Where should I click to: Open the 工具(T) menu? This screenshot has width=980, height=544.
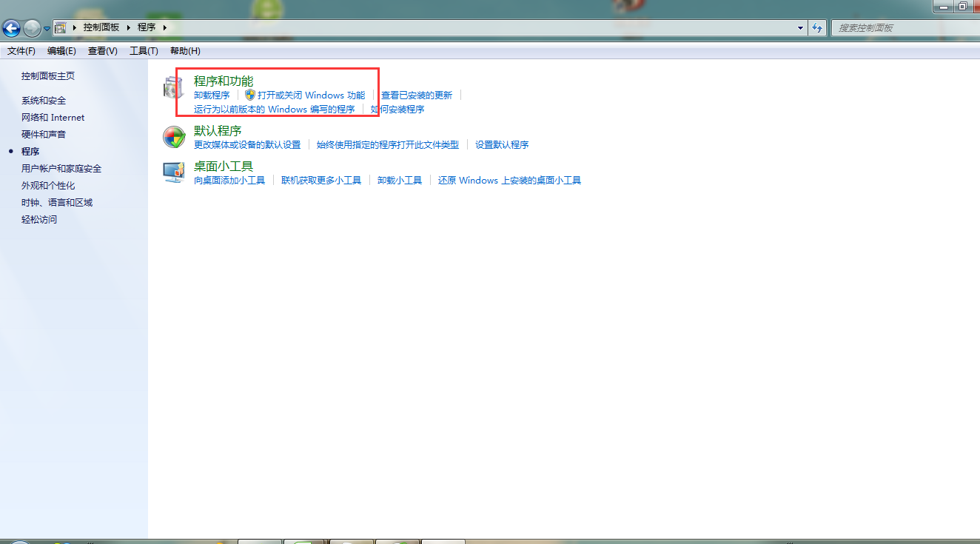pyautogui.click(x=144, y=51)
